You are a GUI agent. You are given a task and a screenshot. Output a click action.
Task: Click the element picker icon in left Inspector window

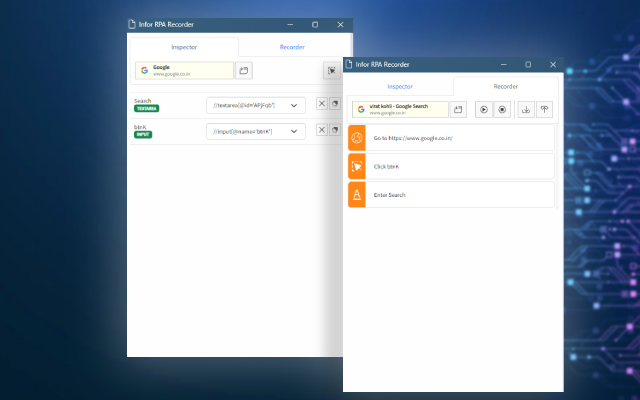tap(332, 71)
